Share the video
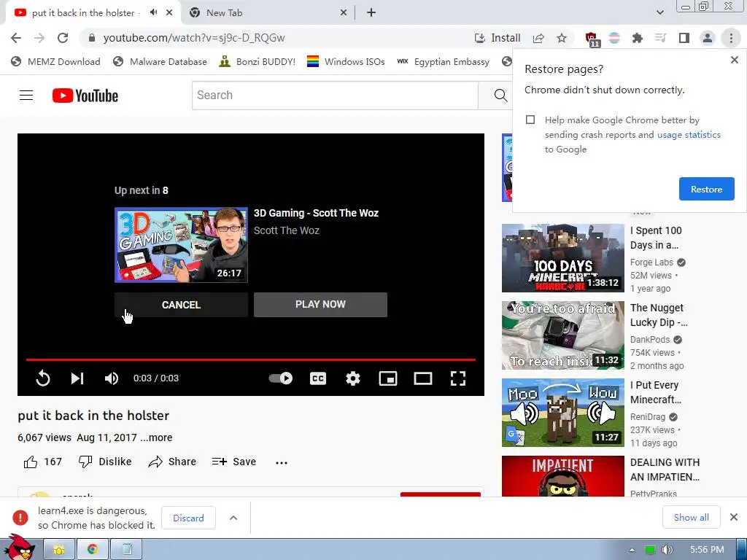This screenshot has height=560, width=747. [x=172, y=462]
